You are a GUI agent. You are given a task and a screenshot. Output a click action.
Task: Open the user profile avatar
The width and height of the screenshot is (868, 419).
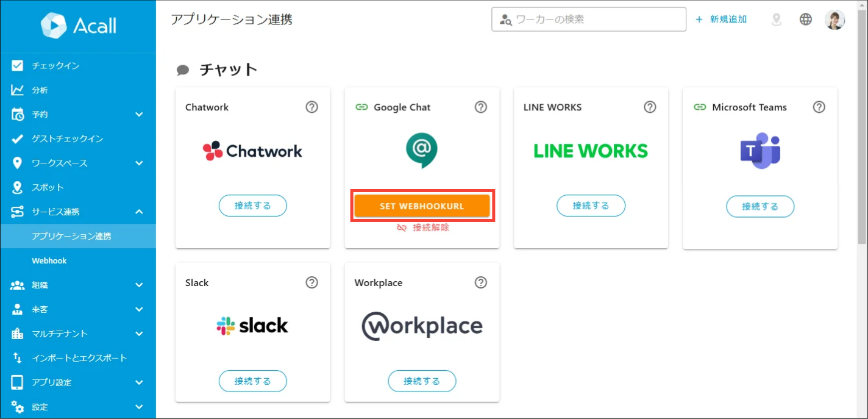(x=835, y=20)
